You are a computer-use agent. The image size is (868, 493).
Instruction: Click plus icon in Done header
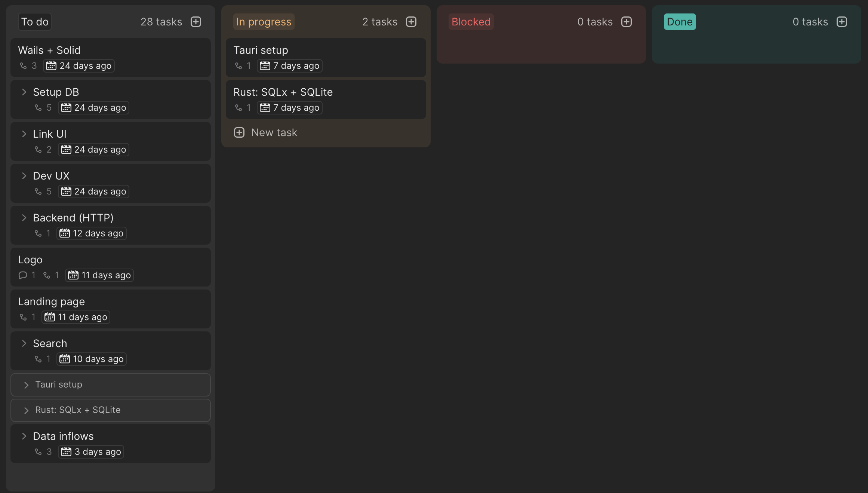point(842,22)
